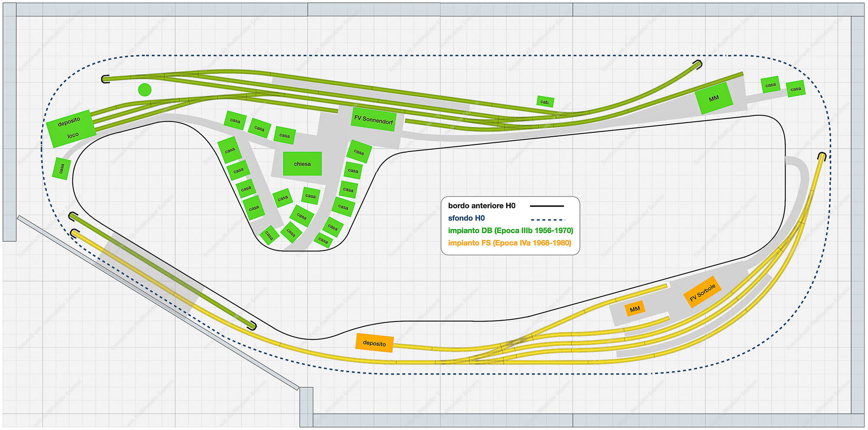Select the 'FV Sonnendorf' station building

[x=373, y=120]
